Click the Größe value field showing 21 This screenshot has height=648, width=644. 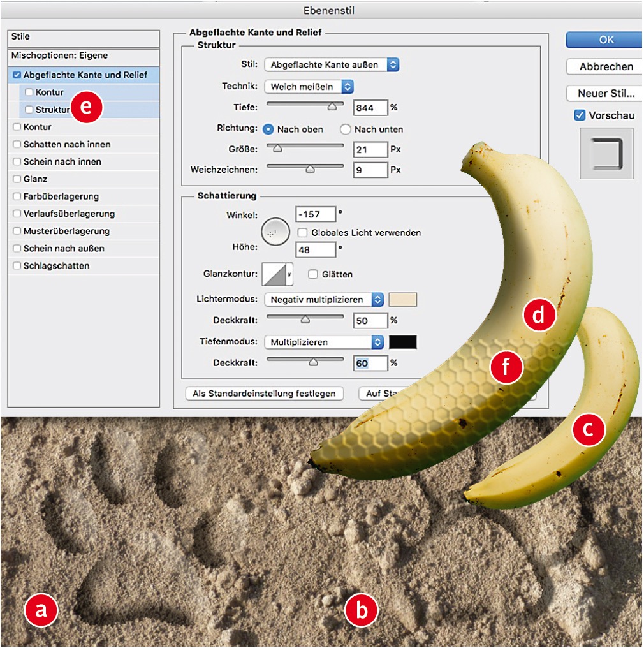pyautogui.click(x=370, y=149)
